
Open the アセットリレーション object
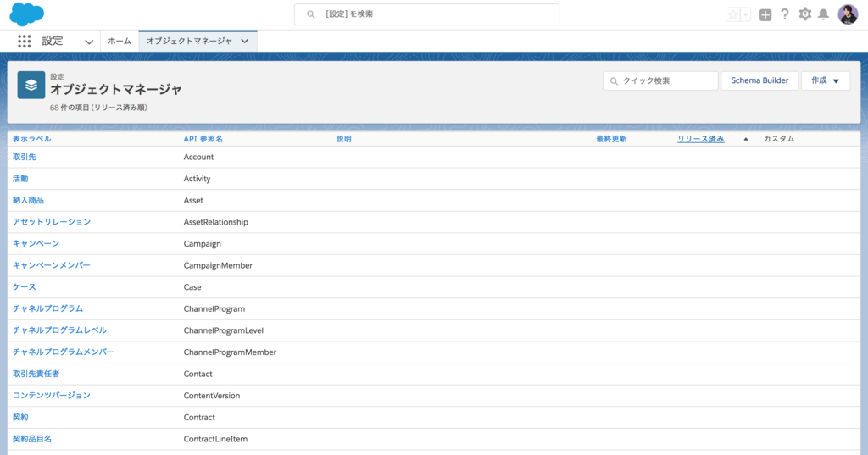click(x=52, y=222)
